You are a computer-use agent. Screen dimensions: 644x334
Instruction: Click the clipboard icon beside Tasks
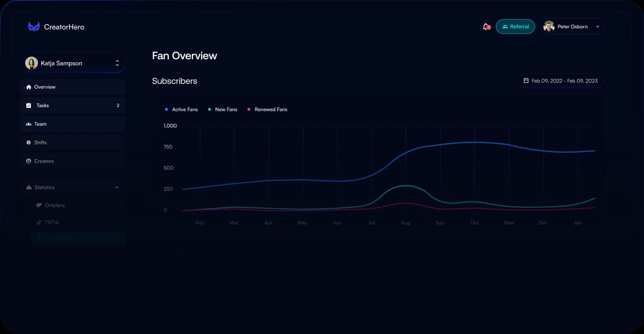click(29, 106)
